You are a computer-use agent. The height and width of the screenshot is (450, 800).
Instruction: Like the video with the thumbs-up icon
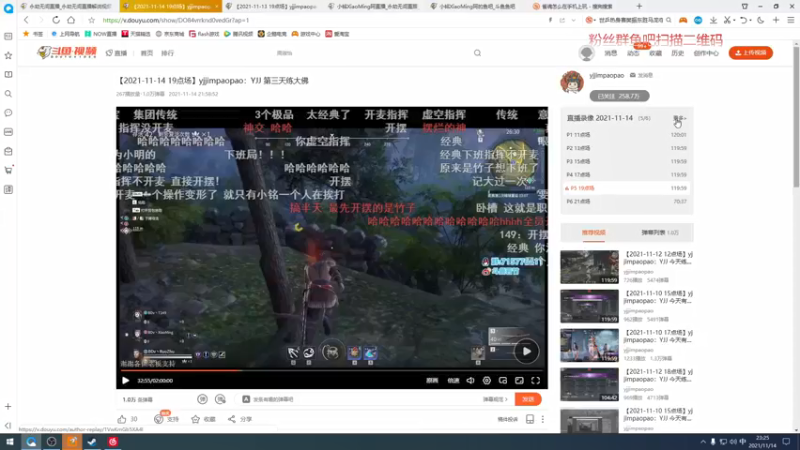(122, 419)
